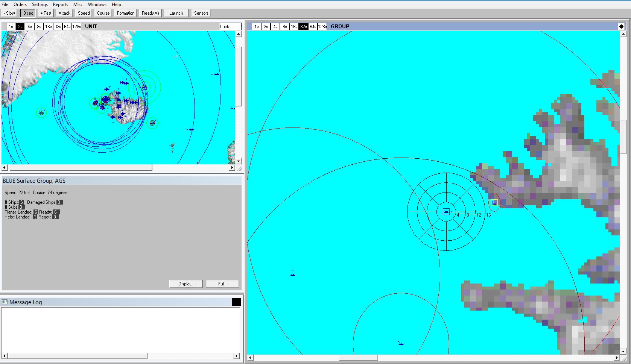Click the Group map horizontal scrollbar thumb
This screenshot has height=364, width=631.
(358, 358)
